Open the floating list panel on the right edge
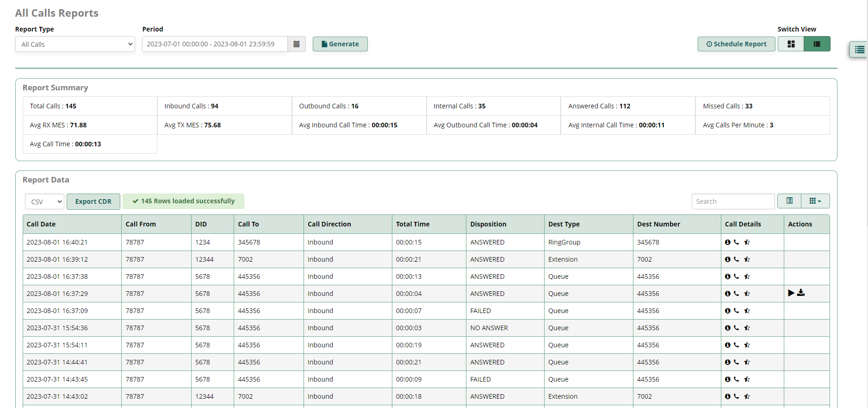This screenshot has height=408, width=868. pyautogui.click(x=859, y=50)
